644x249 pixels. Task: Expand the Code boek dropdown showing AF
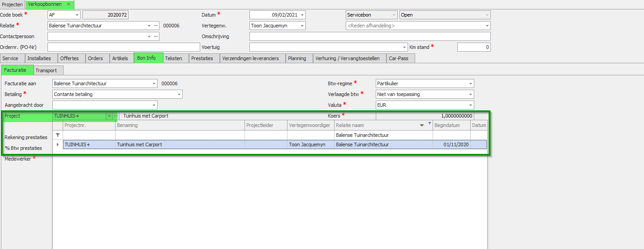point(77,15)
